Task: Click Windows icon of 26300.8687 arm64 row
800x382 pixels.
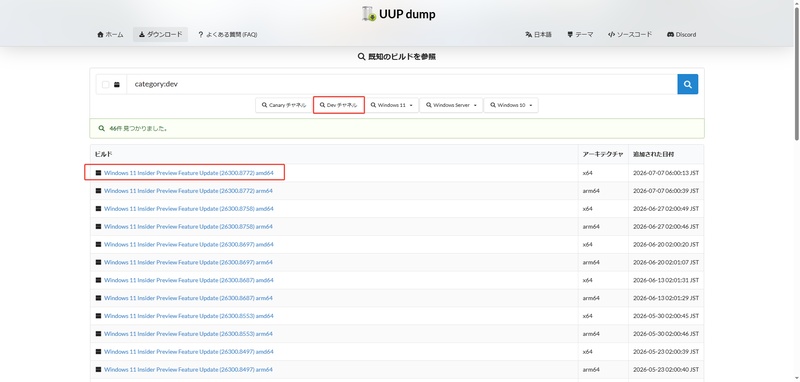Action: pos(98,298)
